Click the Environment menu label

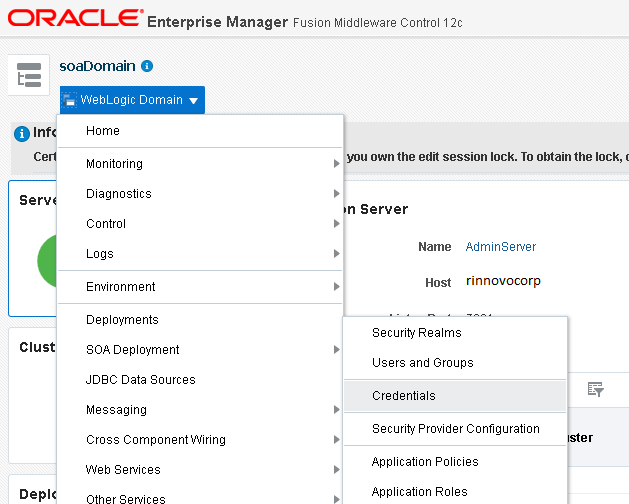coord(120,287)
